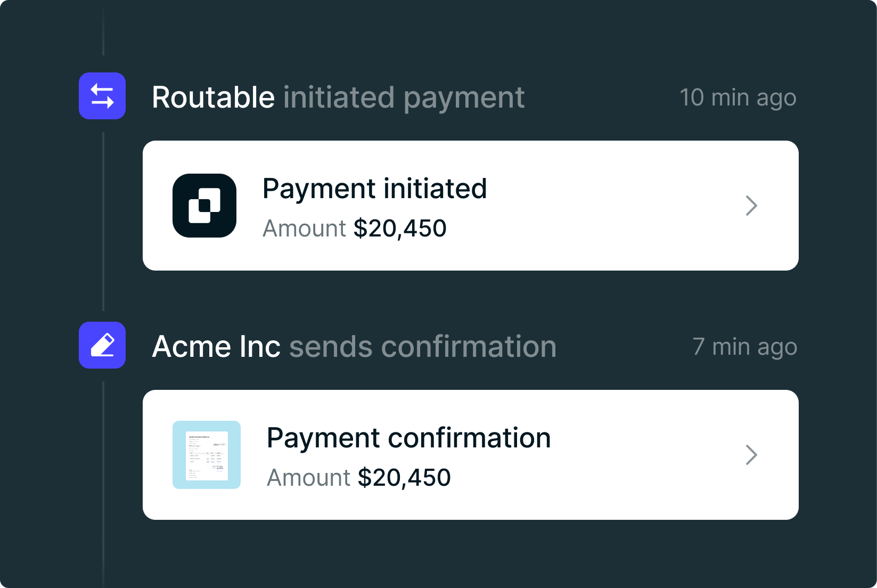Click the arrows icon above the timeline line

[102, 96]
